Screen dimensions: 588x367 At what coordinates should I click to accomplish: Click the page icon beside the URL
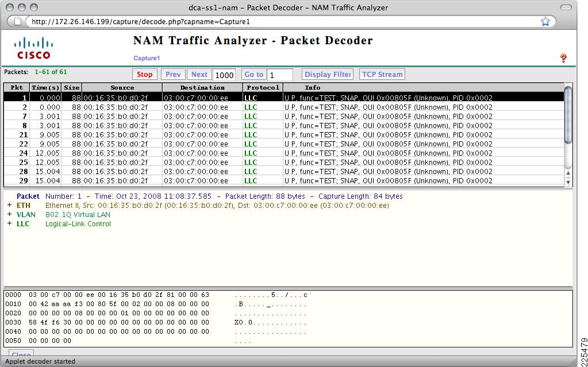click(x=18, y=21)
